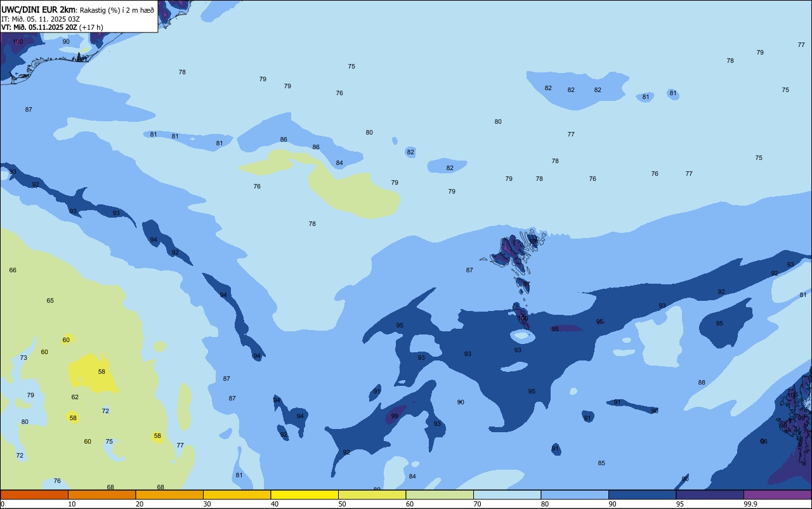Click the legend color band from 0 to 10
The image size is (812, 509).
point(34,494)
